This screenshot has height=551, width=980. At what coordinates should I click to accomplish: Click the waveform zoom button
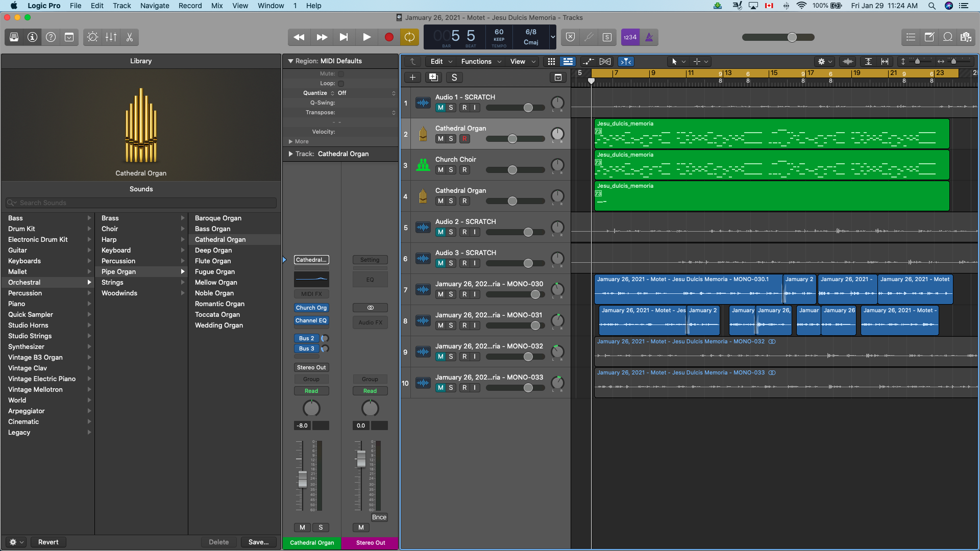pos(848,61)
